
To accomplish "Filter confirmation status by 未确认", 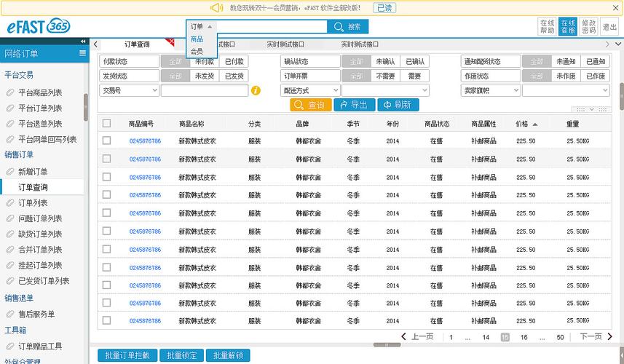I will pos(385,61).
